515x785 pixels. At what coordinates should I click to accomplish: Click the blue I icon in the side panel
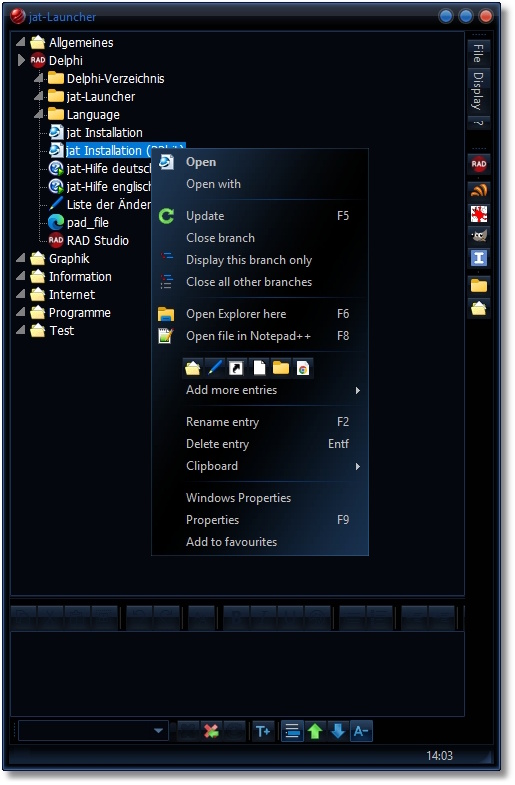[x=478, y=258]
